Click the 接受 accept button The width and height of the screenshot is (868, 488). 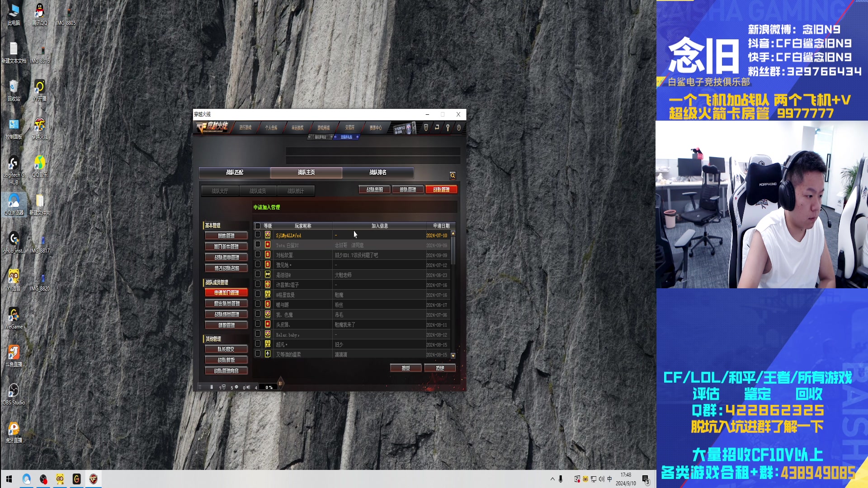click(406, 368)
